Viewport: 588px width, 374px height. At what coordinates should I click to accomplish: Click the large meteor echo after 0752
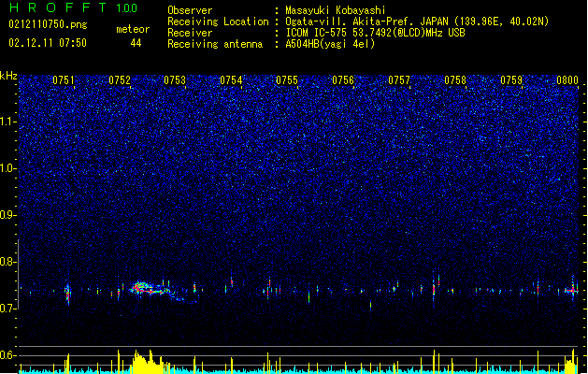[x=150, y=289]
